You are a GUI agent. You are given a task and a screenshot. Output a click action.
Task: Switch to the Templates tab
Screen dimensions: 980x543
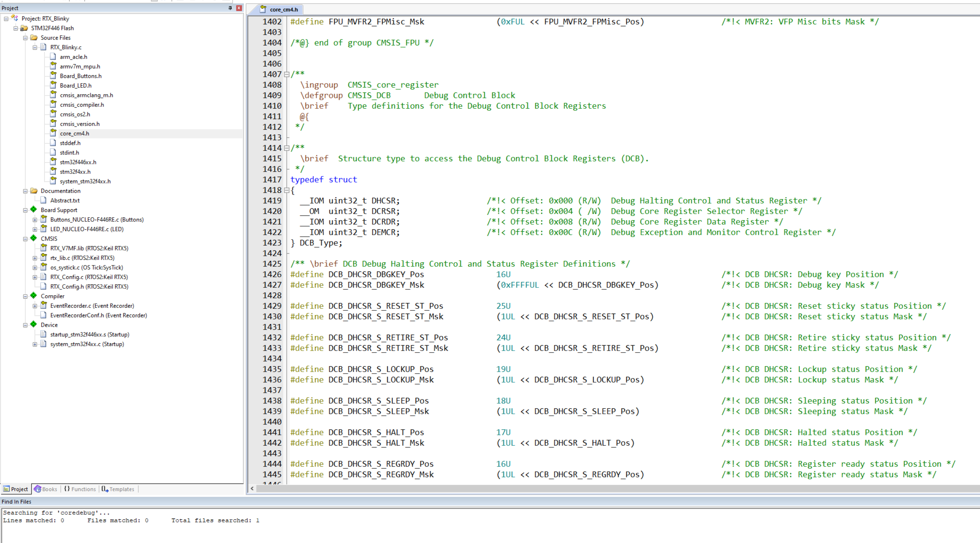[x=118, y=489]
